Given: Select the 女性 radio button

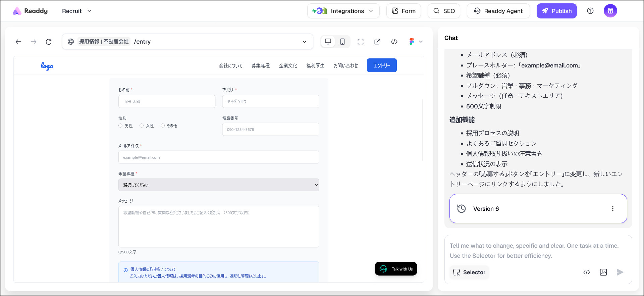Looking at the screenshot, I should (x=142, y=126).
